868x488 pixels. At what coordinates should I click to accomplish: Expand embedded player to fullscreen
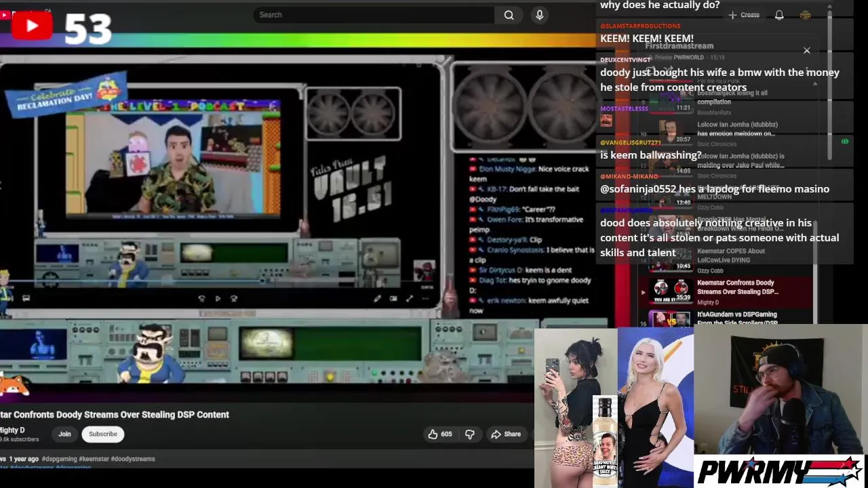pyautogui.click(x=410, y=298)
